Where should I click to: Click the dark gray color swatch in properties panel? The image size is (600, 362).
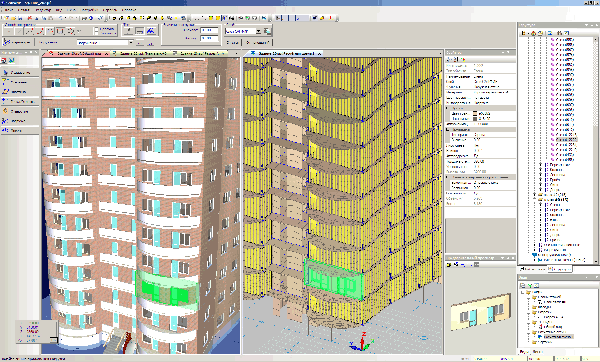coord(475,119)
